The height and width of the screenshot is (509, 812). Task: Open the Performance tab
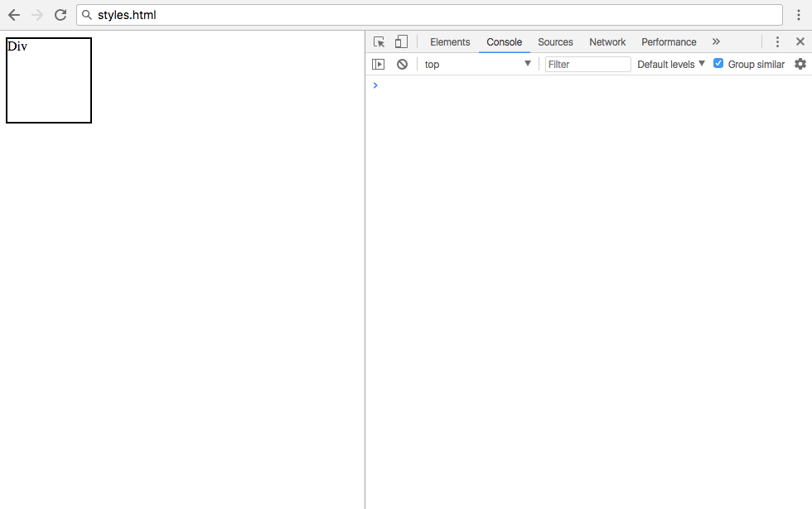669,42
